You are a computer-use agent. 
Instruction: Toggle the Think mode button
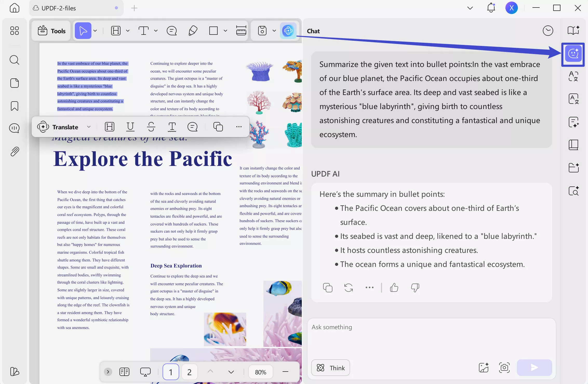(331, 368)
